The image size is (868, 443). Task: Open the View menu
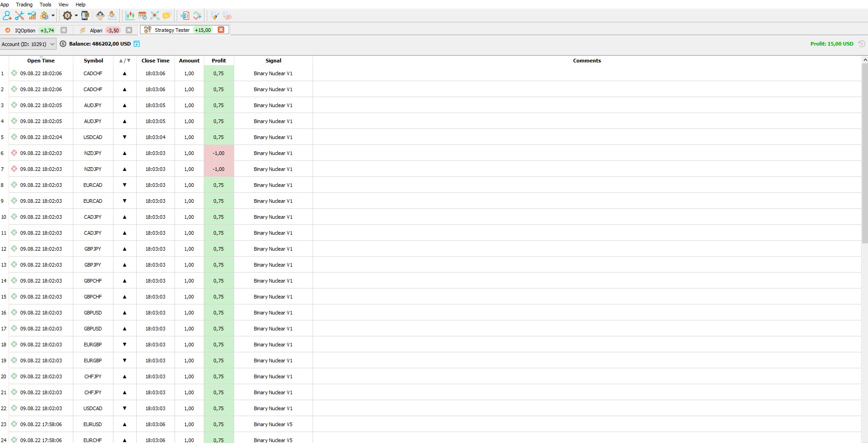63,5
